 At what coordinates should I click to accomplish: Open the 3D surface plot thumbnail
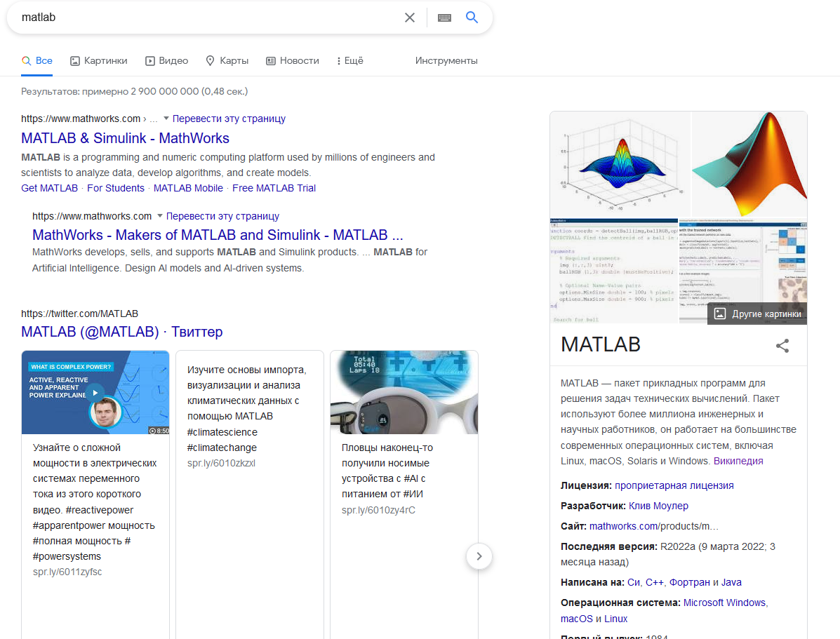(620, 164)
